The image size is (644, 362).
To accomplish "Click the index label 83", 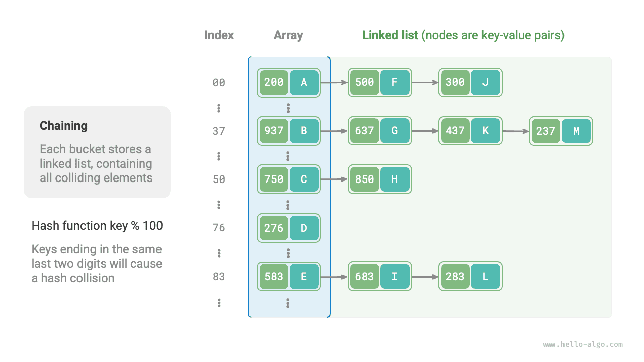I will [219, 276].
